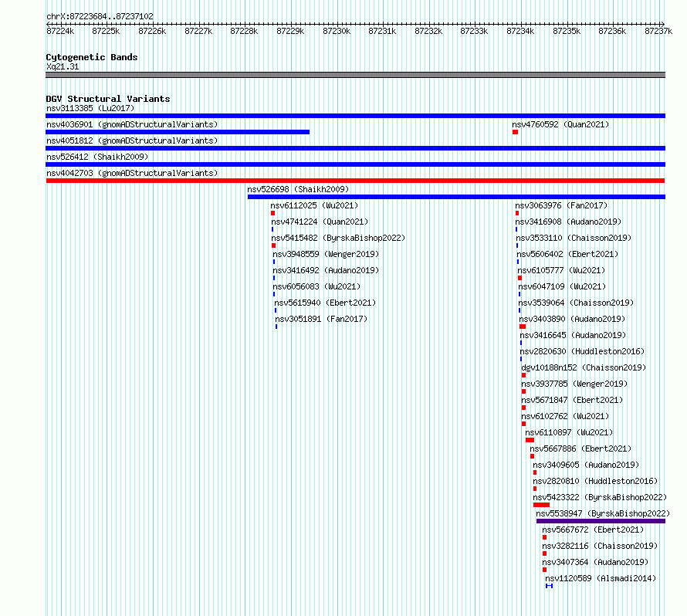This screenshot has width=687, height=616.
Task: Click the 87234k ruler tick label
Action: tap(520, 31)
